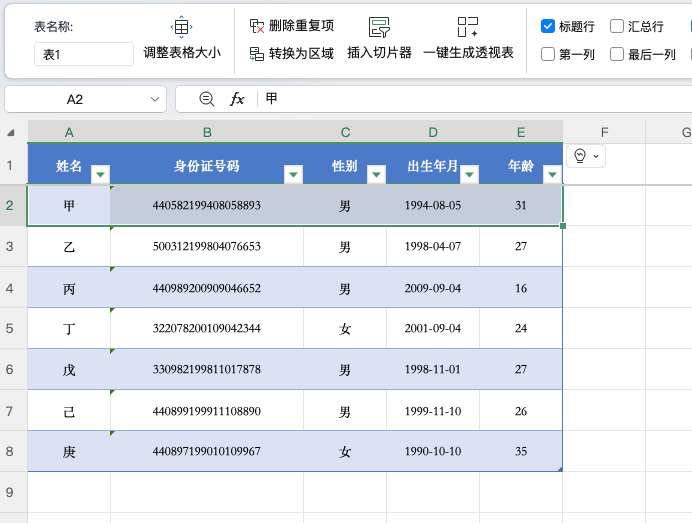Select column A header
The image size is (692, 523).
coord(69,132)
